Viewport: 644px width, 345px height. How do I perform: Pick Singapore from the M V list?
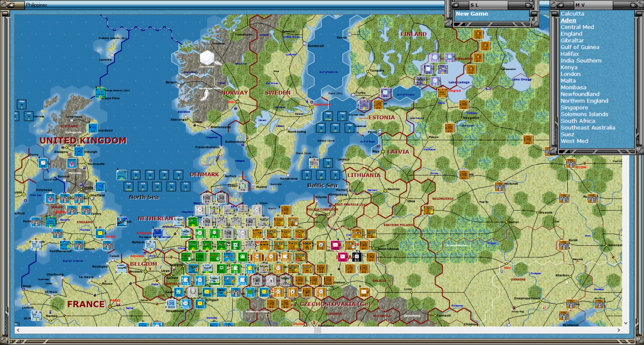click(x=574, y=108)
